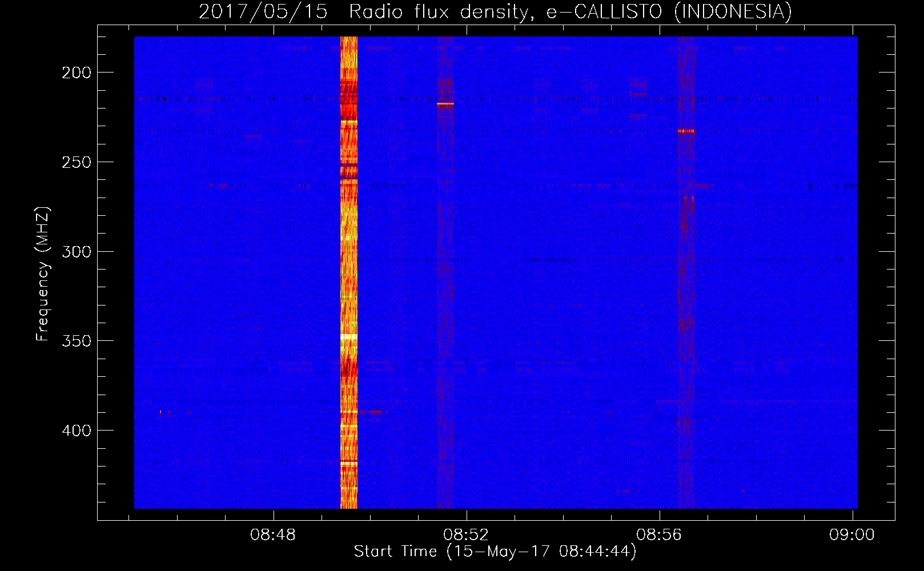Click the 08:48 time tick label
Screen dimensions: 924x571
point(273,535)
